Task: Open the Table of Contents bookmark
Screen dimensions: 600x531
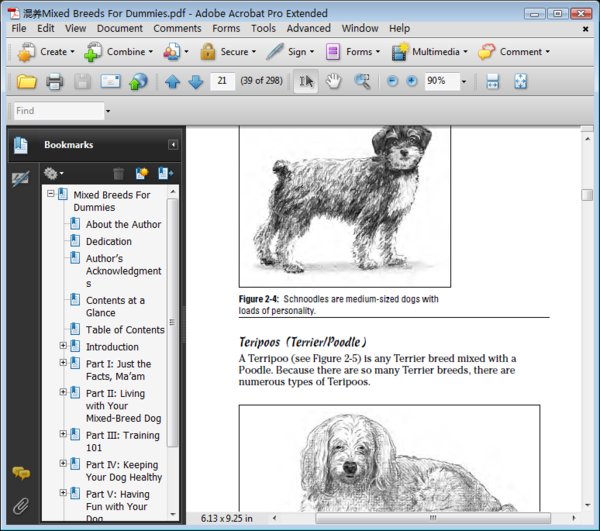Action: point(125,330)
